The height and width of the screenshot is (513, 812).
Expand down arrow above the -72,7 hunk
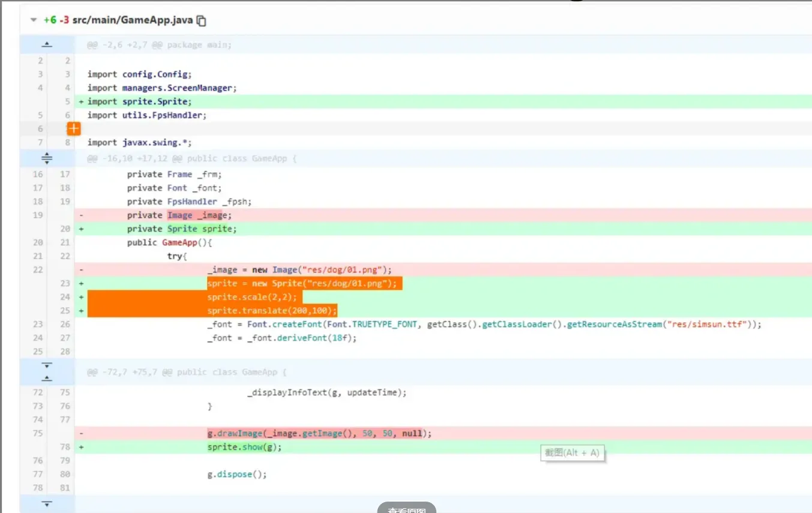pos(47,365)
